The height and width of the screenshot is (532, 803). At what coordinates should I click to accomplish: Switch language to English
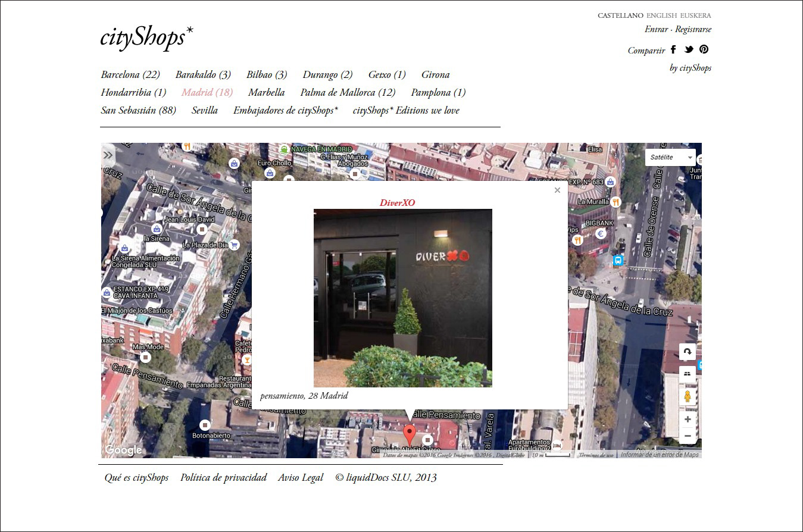[661, 15]
